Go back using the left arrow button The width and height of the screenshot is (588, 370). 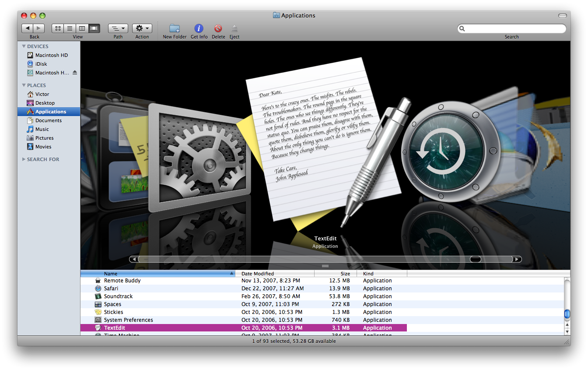pos(28,28)
